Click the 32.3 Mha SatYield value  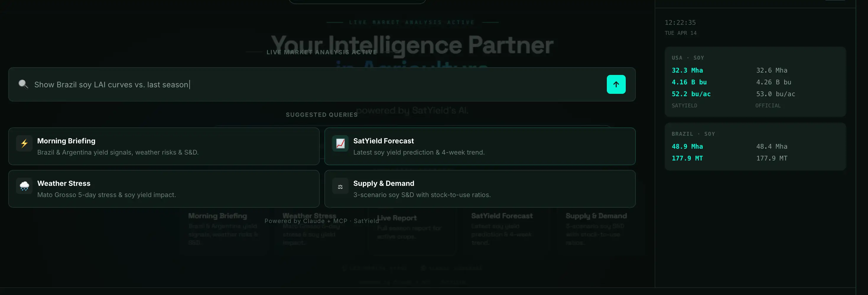687,70
